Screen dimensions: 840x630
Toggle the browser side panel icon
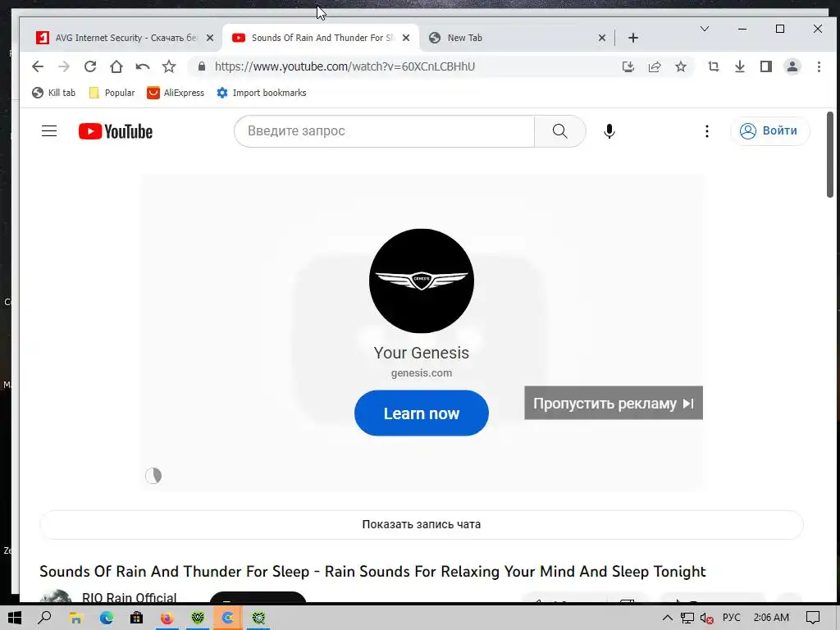pos(765,66)
